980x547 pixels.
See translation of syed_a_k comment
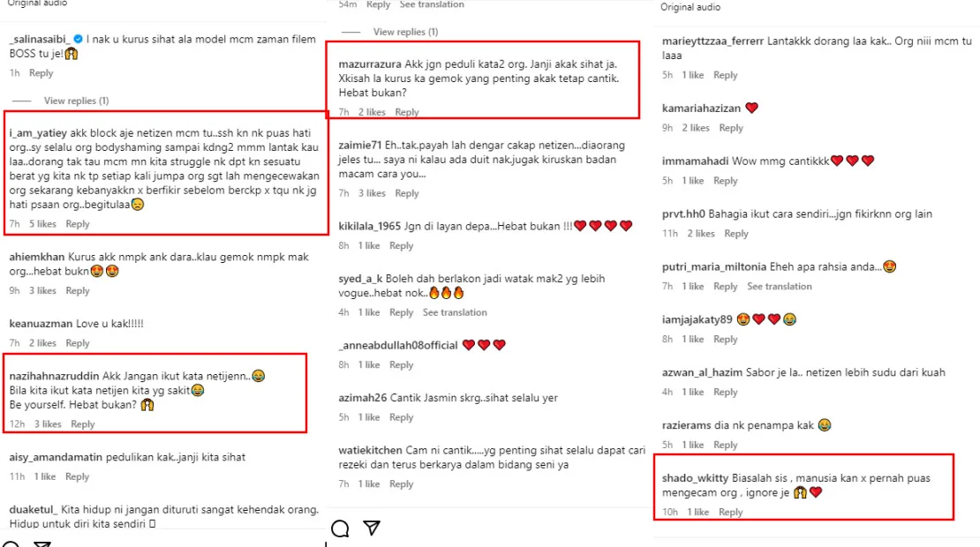455,312
